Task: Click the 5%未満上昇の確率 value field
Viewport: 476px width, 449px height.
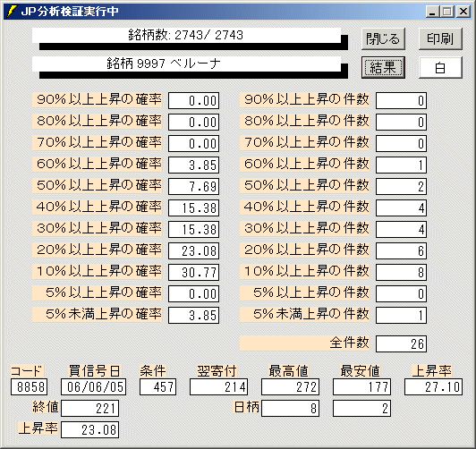Action: 193,315
